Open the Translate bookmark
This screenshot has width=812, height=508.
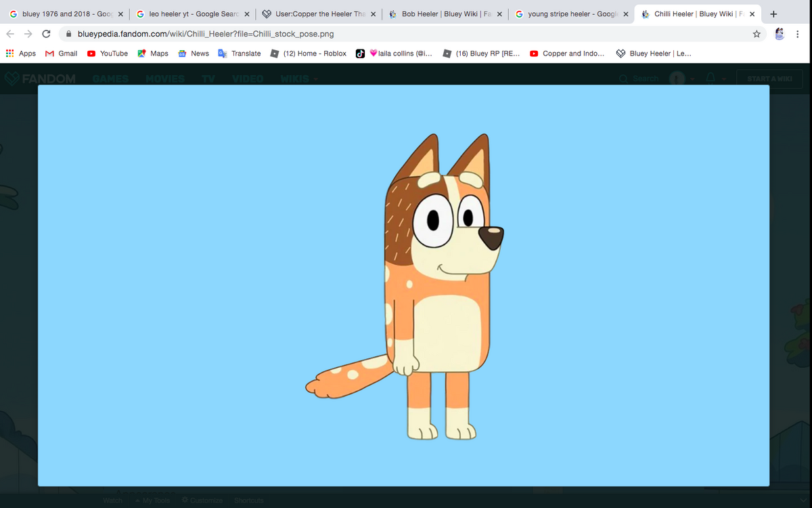(240, 54)
